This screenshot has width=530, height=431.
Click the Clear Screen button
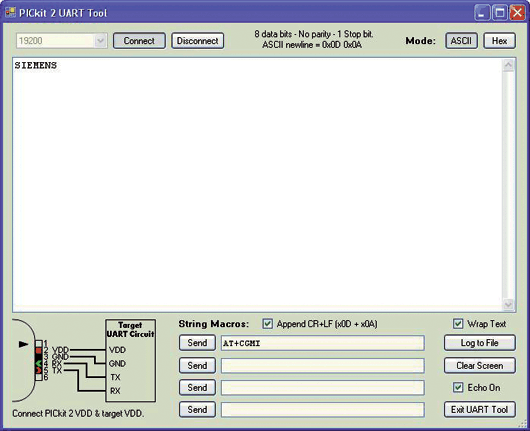click(480, 365)
